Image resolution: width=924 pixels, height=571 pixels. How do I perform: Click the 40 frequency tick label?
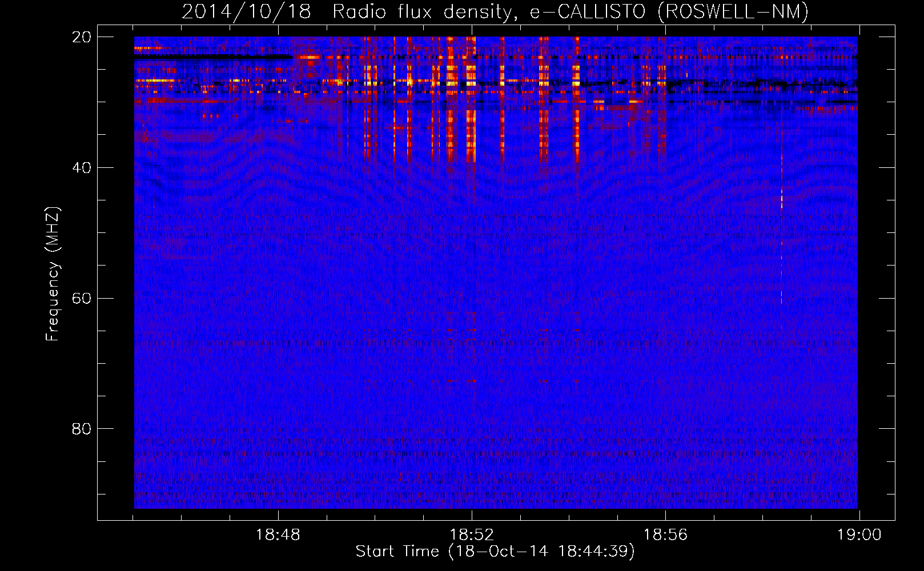click(81, 167)
